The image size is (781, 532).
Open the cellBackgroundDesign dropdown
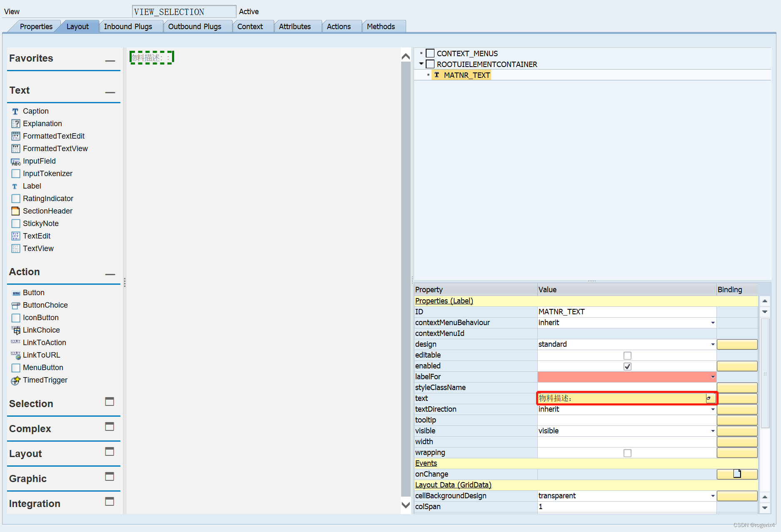713,496
